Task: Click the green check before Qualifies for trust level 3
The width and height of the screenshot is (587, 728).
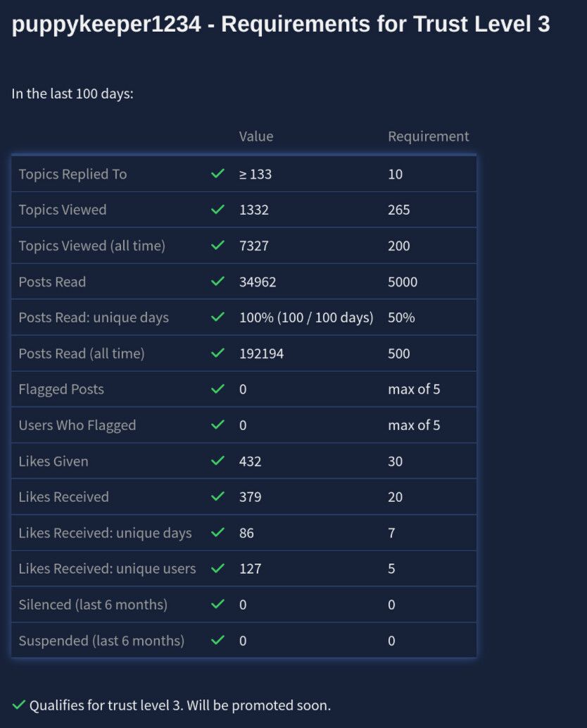Action: click(19, 705)
